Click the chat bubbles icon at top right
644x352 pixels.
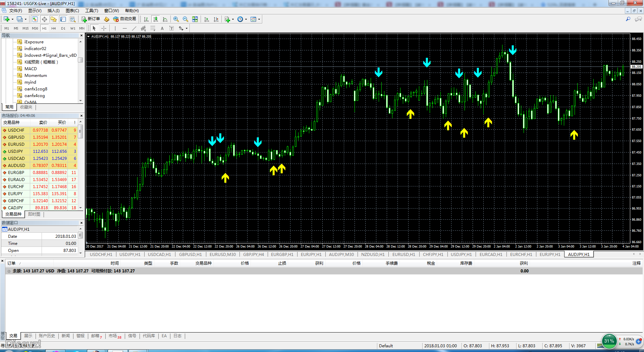coord(638,19)
